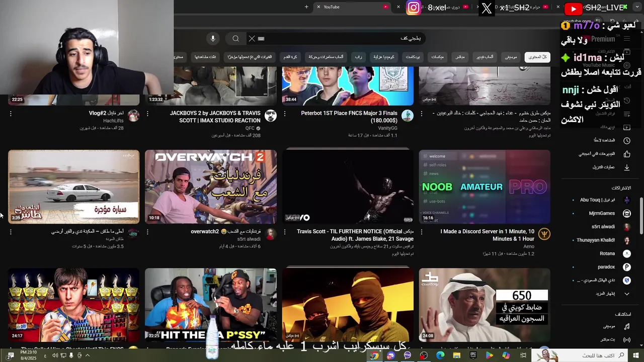Open options menu for Peterbot FNCS video
The height and width of the screenshot is (362, 644).
point(285,114)
